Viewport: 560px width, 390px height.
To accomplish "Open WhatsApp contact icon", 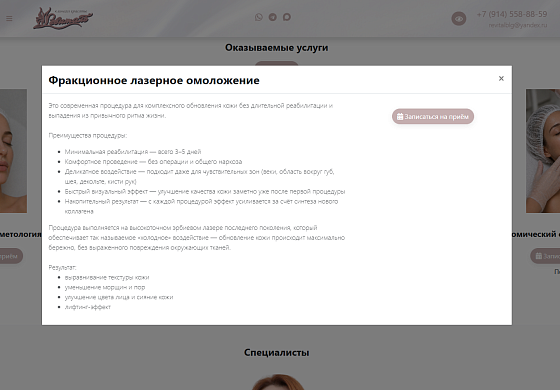I will click(x=259, y=17).
